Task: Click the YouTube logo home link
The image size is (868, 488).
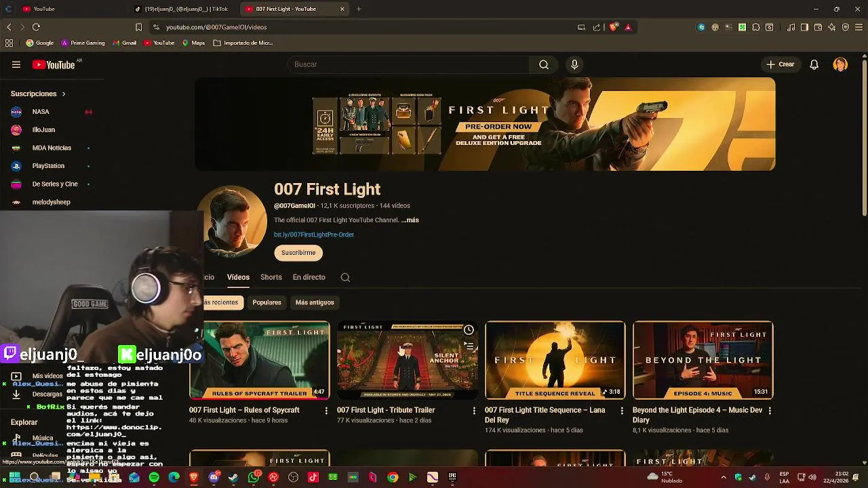Action: [x=54, y=65]
